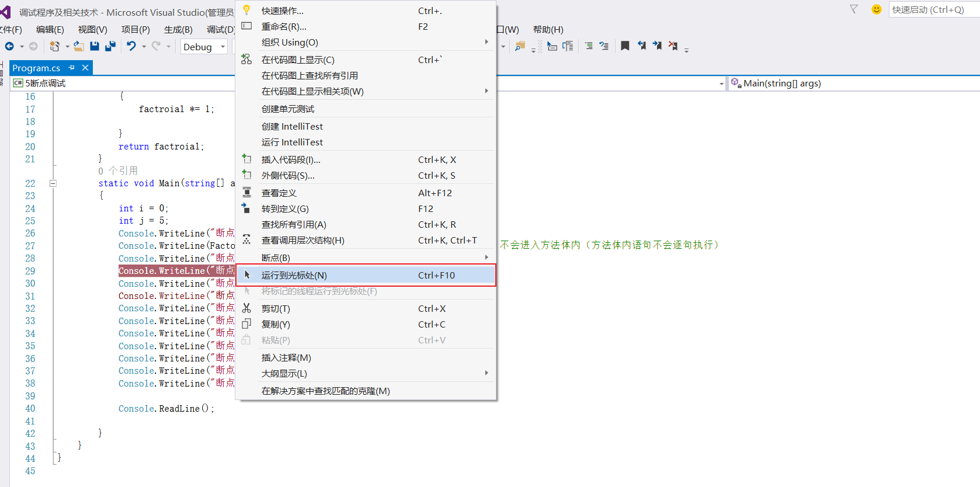The height and width of the screenshot is (487, 980).
Task: Open the Undo history dropdown arrow
Action: pos(144,47)
